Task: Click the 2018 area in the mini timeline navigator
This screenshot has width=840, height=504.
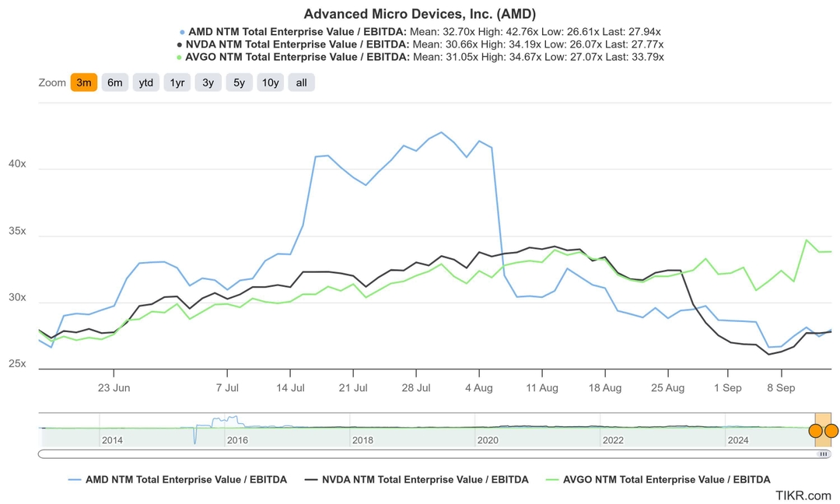Action: pyautogui.click(x=363, y=428)
